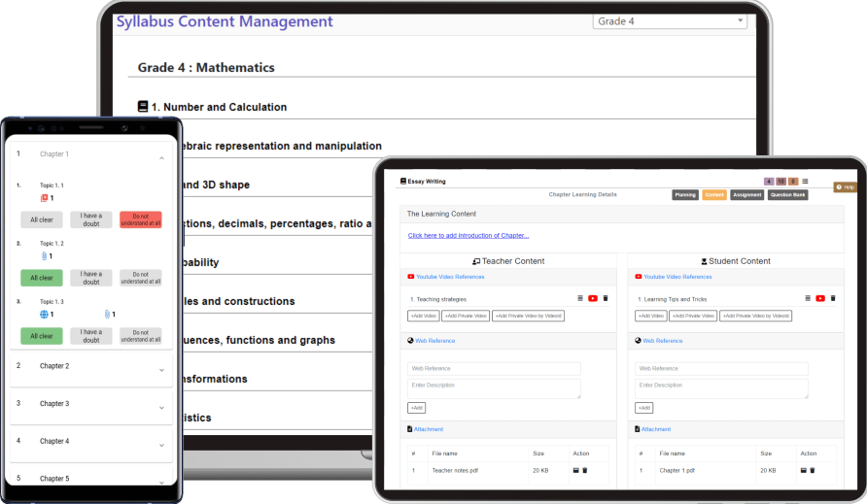Click the purple badge showing 4
This screenshot has height=504, width=867.
coord(769,182)
